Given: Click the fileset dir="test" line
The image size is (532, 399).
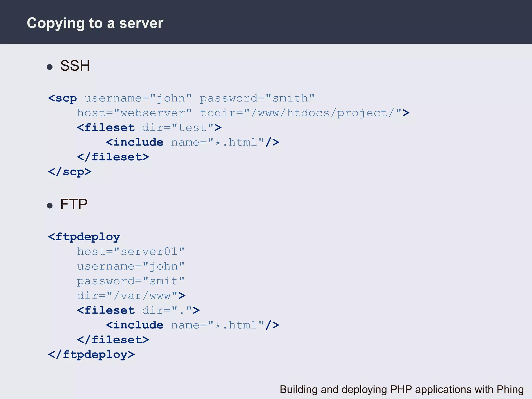Looking at the screenshot, I should (149, 128).
